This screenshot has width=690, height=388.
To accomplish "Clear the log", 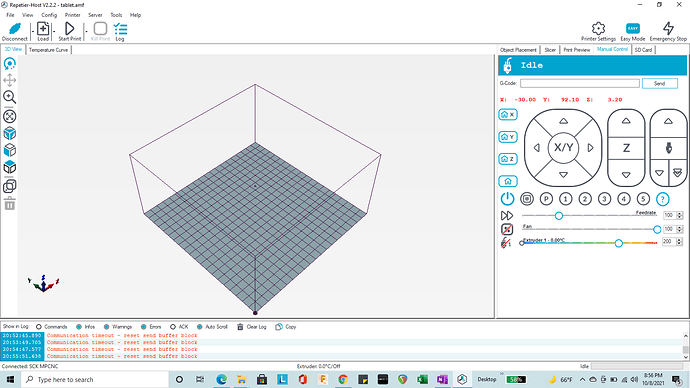I will click(252, 327).
